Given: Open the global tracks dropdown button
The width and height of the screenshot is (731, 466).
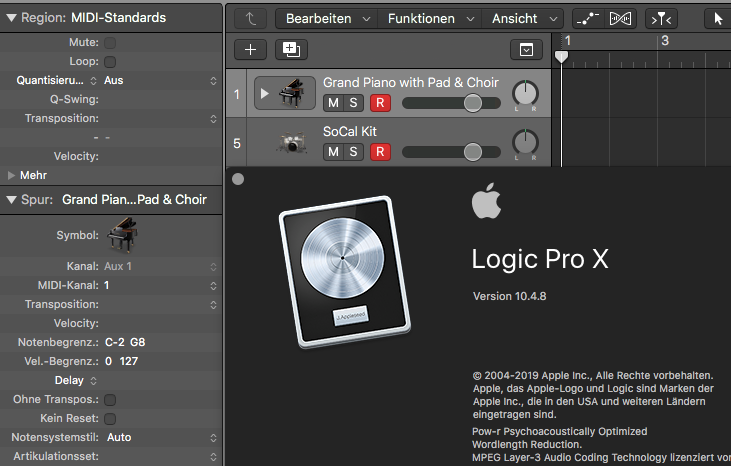Looking at the screenshot, I should tap(526, 49).
